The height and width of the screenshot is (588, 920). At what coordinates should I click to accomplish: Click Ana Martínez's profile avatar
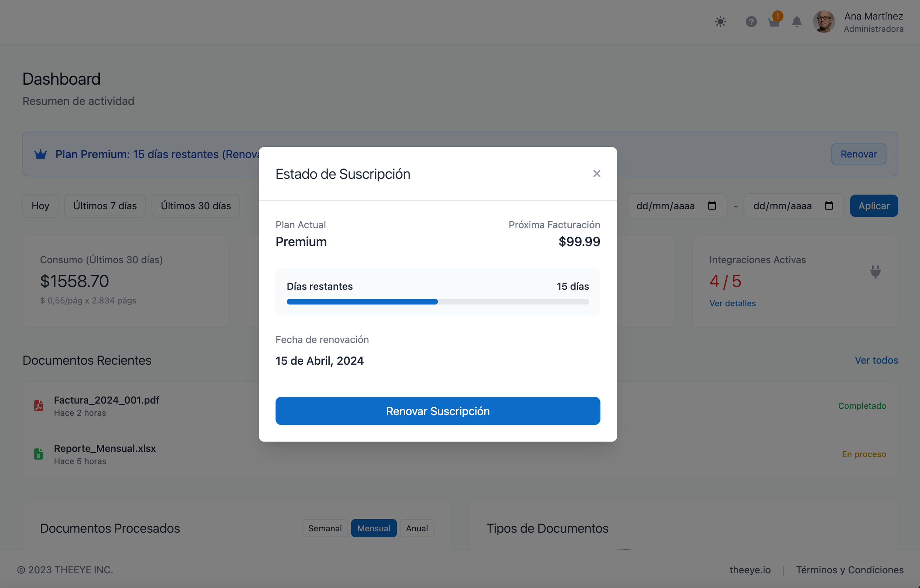coord(824,22)
